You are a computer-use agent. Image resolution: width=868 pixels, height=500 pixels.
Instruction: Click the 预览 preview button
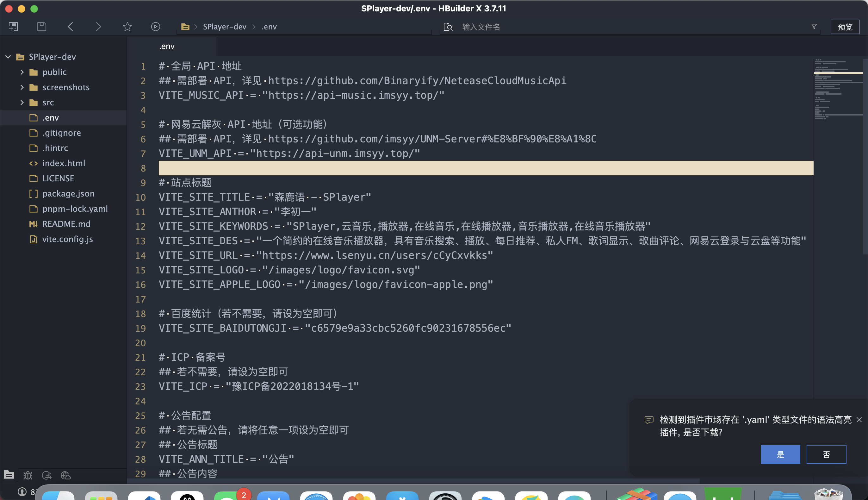[845, 27]
